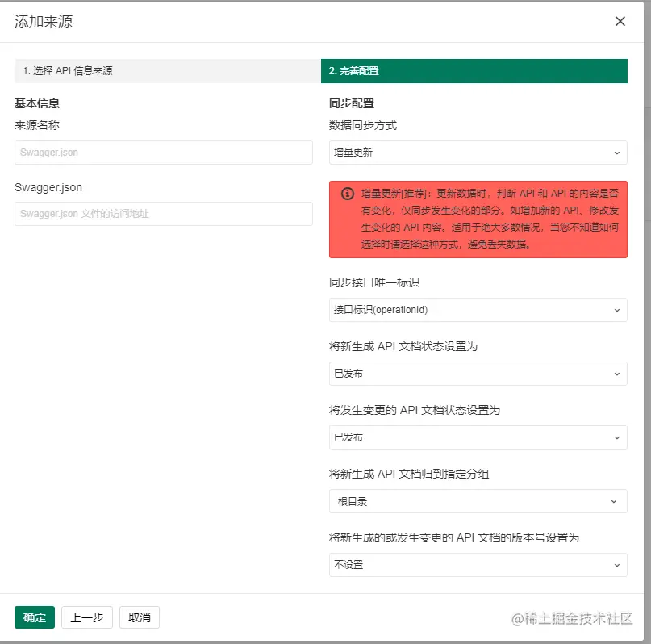Open the 数据同步方式 dropdown showing 增量更新
Viewport: 651px width, 644px height.
point(478,152)
